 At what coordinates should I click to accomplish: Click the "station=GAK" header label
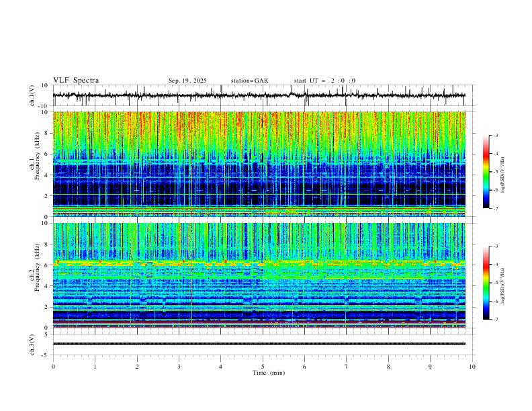tap(249, 81)
